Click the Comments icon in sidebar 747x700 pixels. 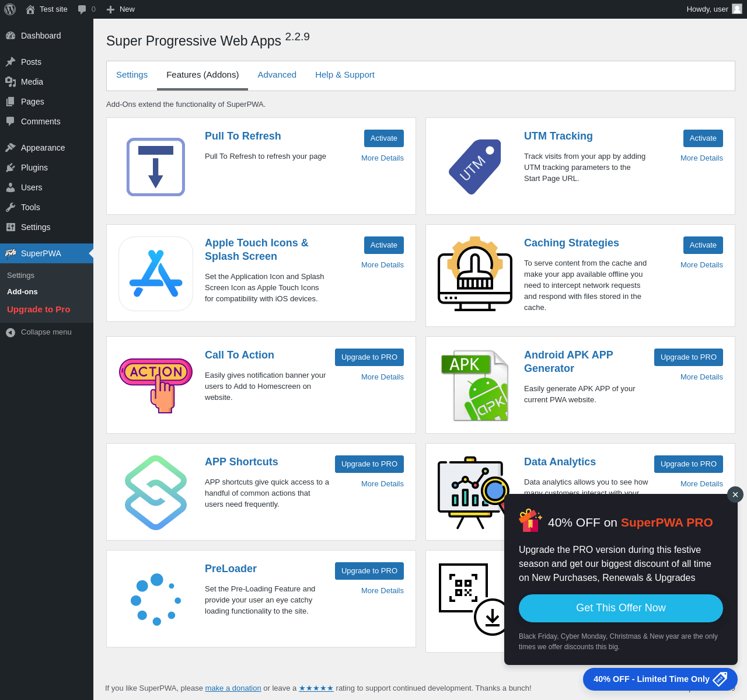coord(11,121)
